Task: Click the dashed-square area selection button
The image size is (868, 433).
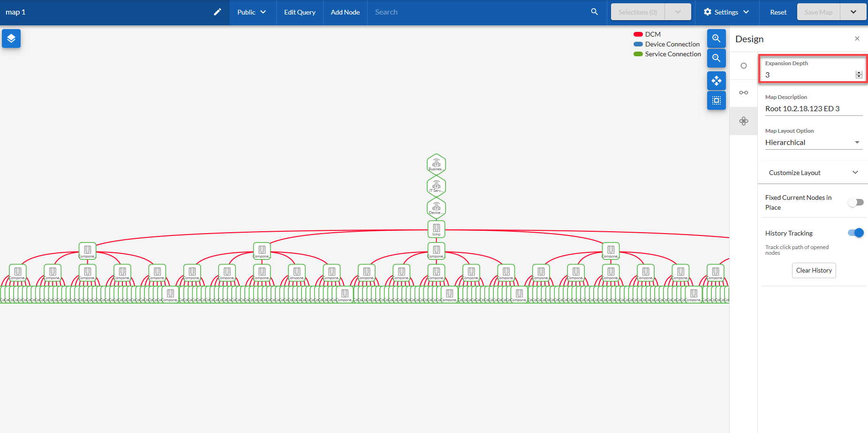Action: [716, 100]
